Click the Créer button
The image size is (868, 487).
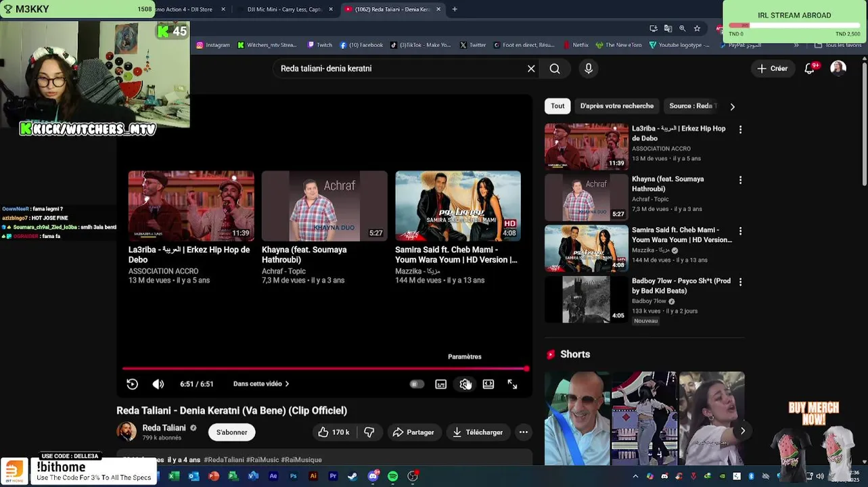click(773, 68)
